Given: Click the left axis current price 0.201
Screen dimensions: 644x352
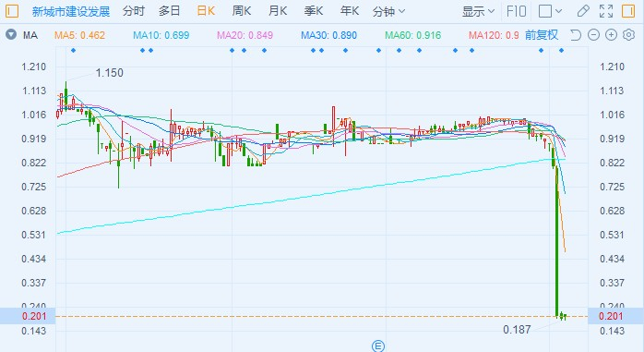Looking at the screenshot, I should (x=34, y=316).
